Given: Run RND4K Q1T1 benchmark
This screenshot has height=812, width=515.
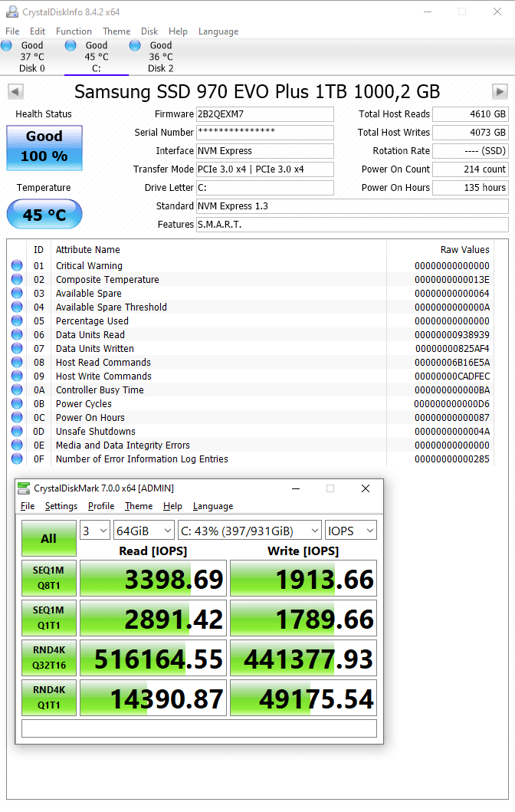Looking at the screenshot, I should point(48,698).
